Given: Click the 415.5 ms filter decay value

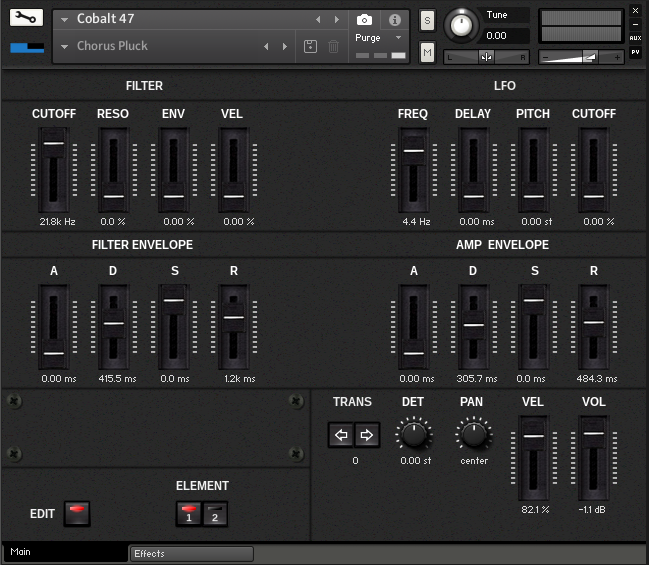Looking at the screenshot, I should tap(118, 379).
